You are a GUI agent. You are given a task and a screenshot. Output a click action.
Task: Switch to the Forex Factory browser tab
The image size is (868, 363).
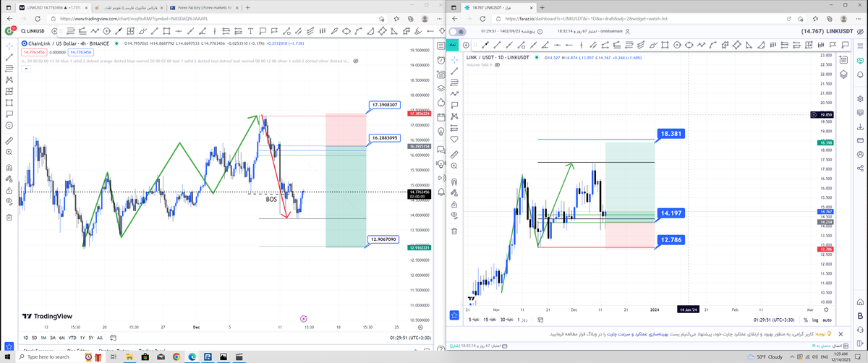point(199,7)
